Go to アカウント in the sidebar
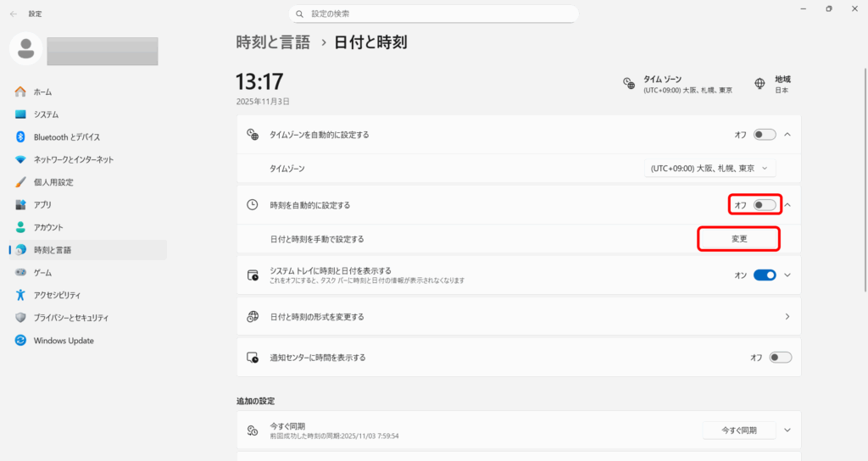Screen dimensions: 868x461 48,227
